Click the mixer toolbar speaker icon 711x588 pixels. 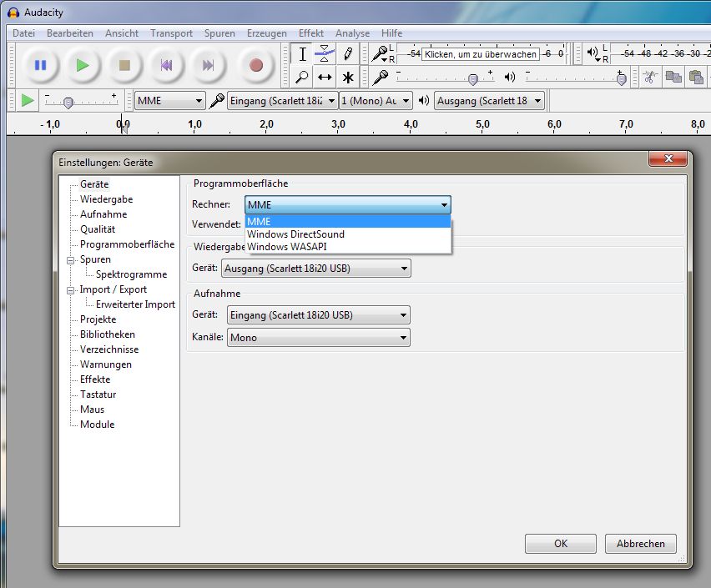click(510, 77)
